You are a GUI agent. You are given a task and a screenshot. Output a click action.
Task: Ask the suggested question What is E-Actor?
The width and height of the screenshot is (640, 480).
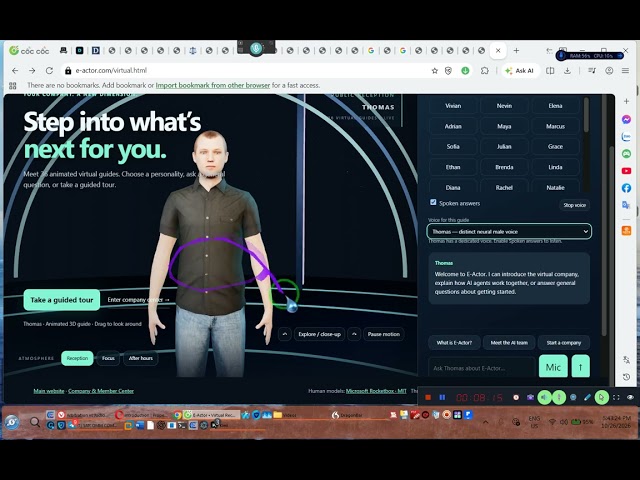pyautogui.click(x=454, y=343)
